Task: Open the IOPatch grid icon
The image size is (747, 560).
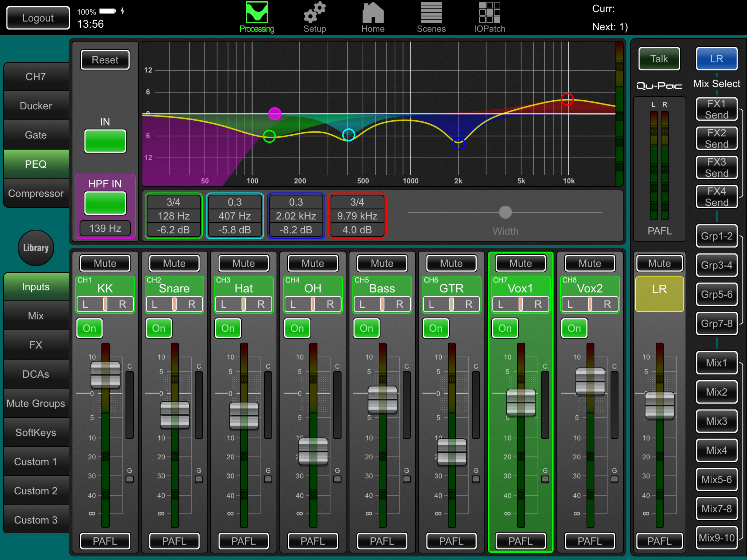Action: (x=489, y=13)
